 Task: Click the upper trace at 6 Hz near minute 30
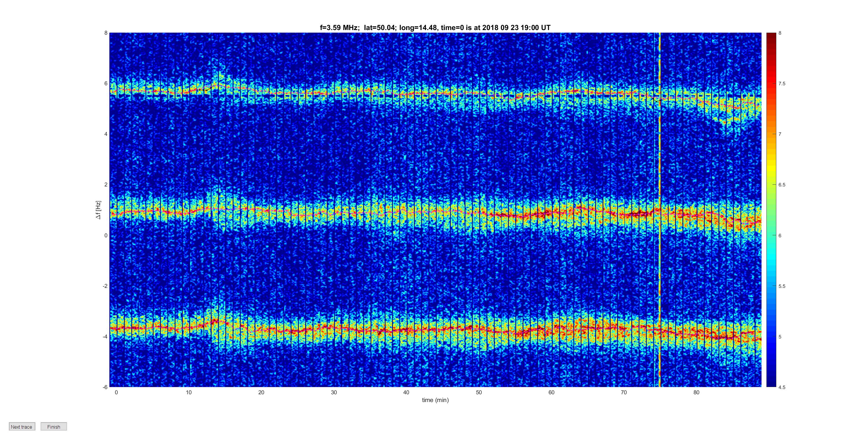tap(334, 92)
